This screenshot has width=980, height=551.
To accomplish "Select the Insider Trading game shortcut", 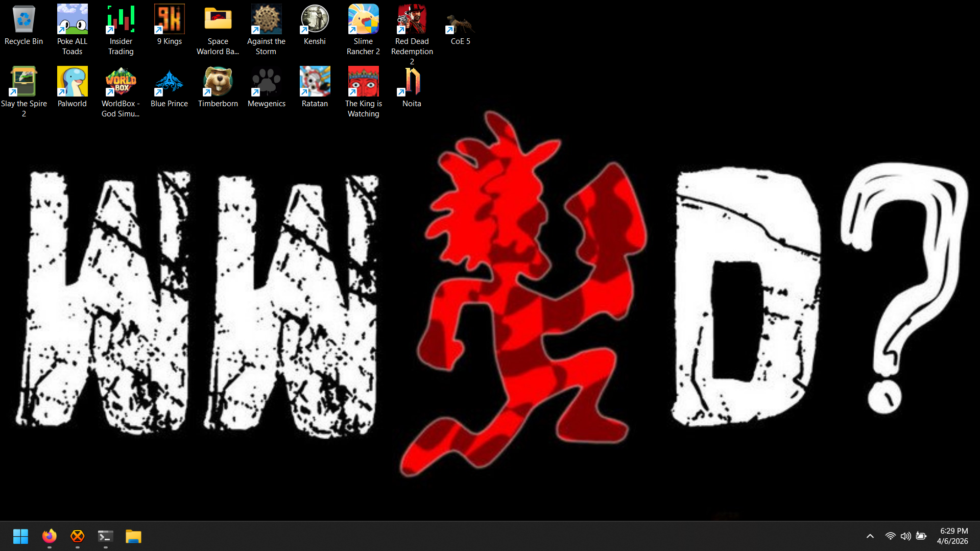I will pyautogui.click(x=121, y=30).
